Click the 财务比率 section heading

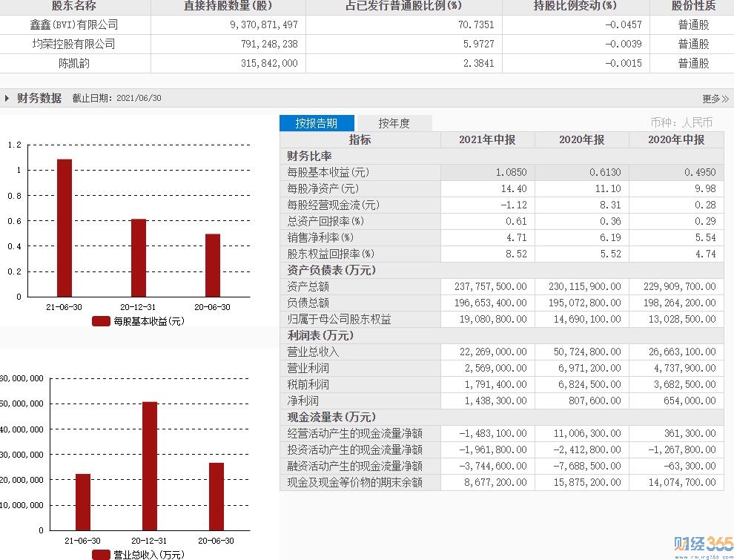coord(309,156)
